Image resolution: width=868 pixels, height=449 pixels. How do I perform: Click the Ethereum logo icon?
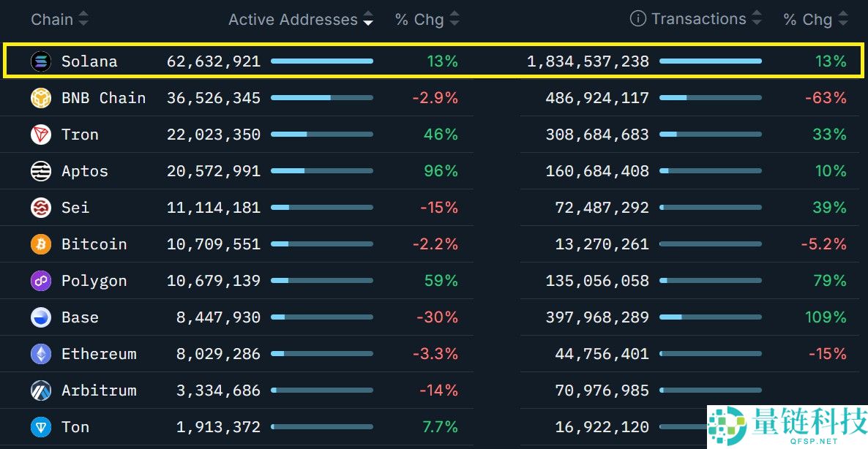[41, 354]
